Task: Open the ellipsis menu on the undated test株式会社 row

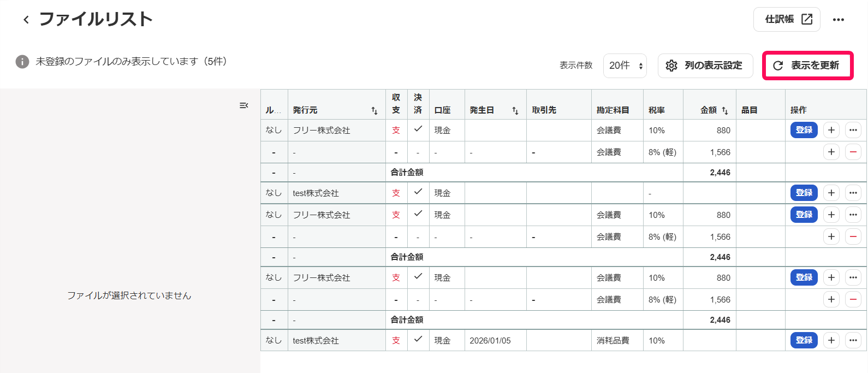Action: [853, 193]
